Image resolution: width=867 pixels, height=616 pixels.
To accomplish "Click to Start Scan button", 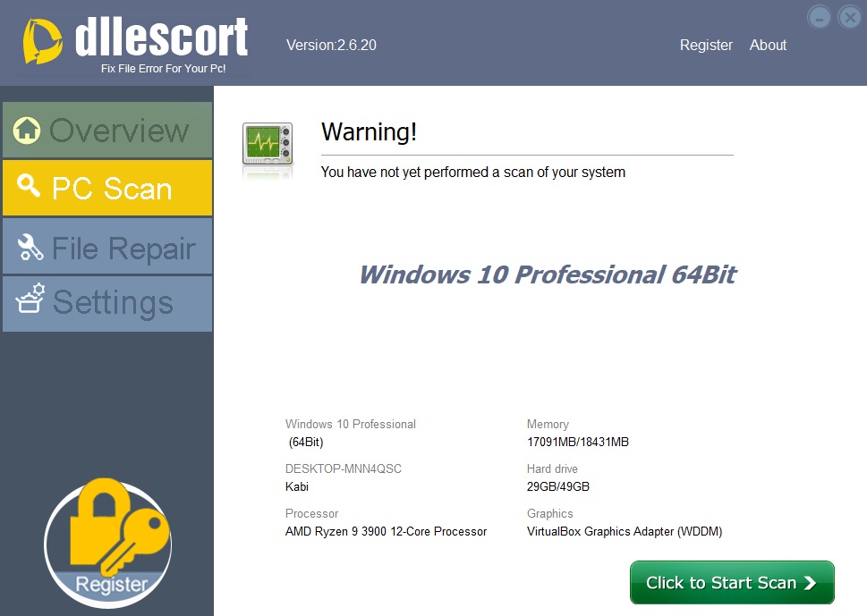I will 732,583.
